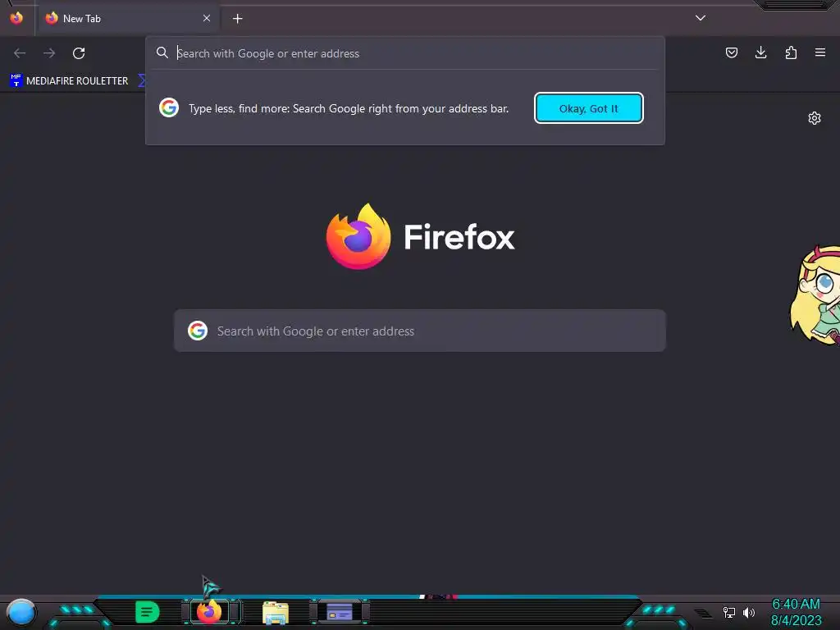Click the Google icon in page search box

pos(198,331)
